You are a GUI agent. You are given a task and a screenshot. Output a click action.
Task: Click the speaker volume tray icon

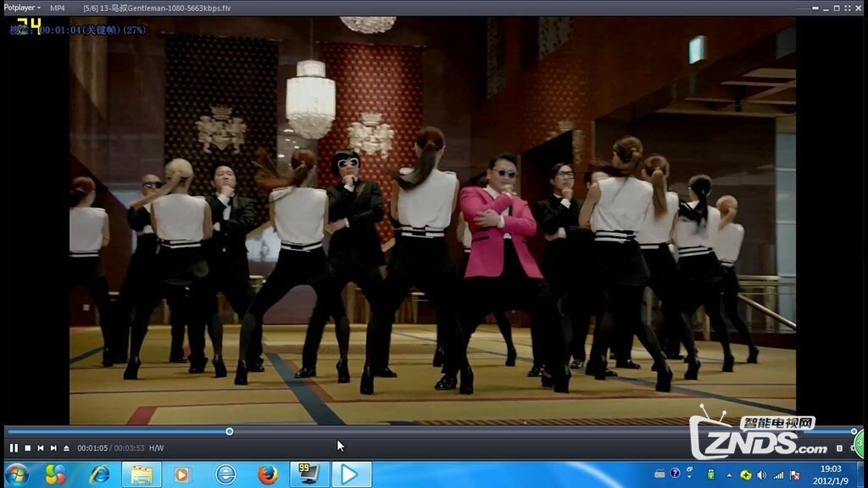point(761,474)
